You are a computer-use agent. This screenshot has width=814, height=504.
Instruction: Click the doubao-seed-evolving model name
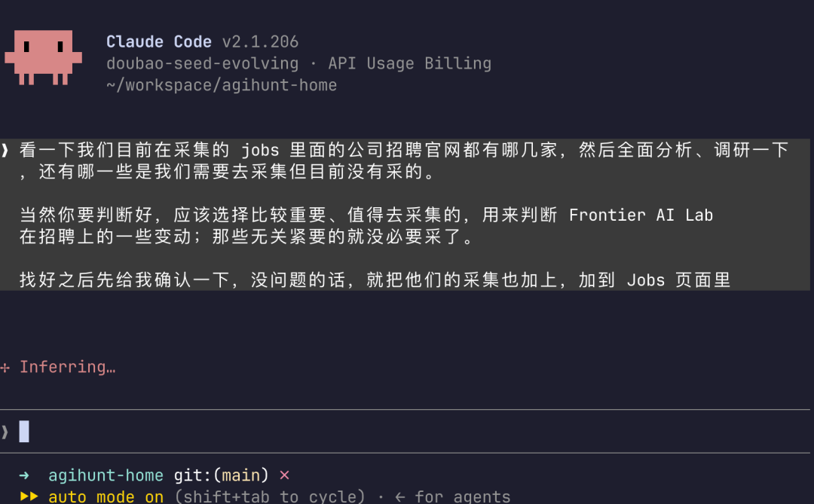pyautogui.click(x=203, y=63)
